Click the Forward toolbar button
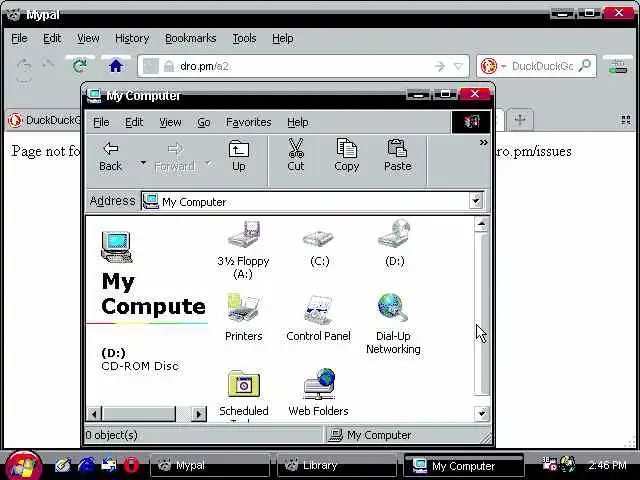 point(175,158)
